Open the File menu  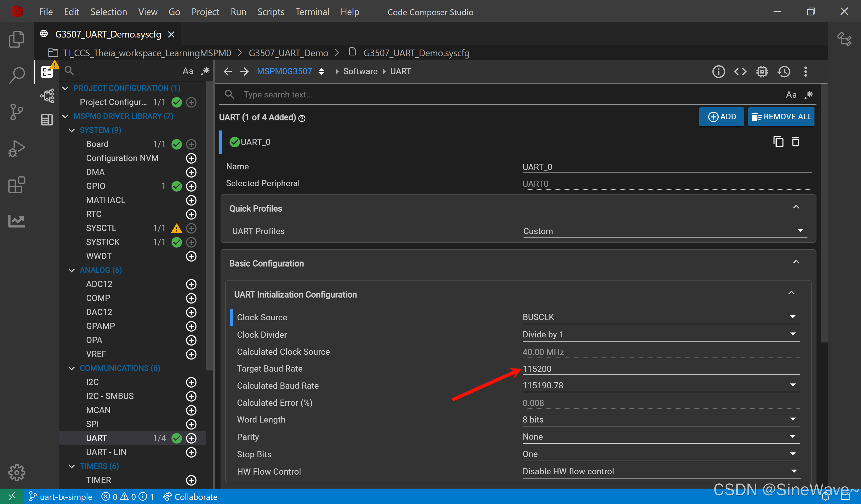point(46,12)
